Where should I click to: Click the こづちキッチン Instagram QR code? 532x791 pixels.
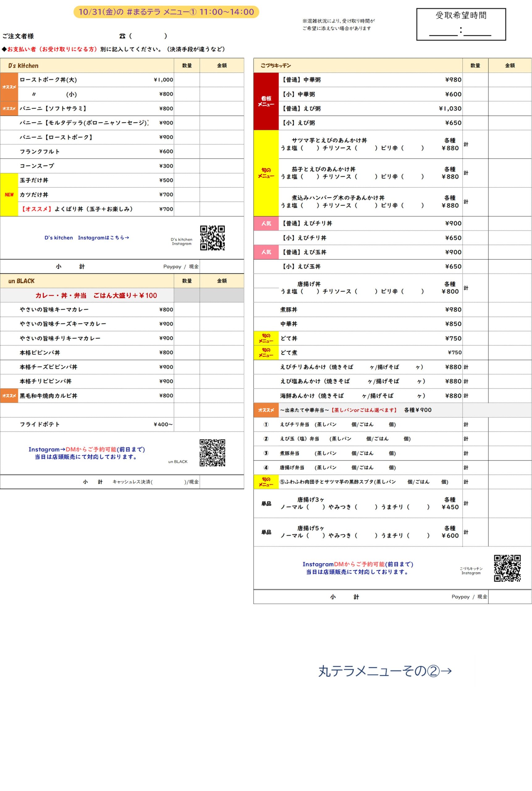507,568
